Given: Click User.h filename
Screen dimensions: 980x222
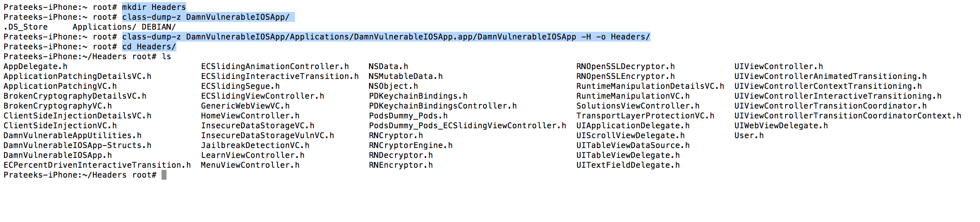Looking at the screenshot, I should 749,136.
